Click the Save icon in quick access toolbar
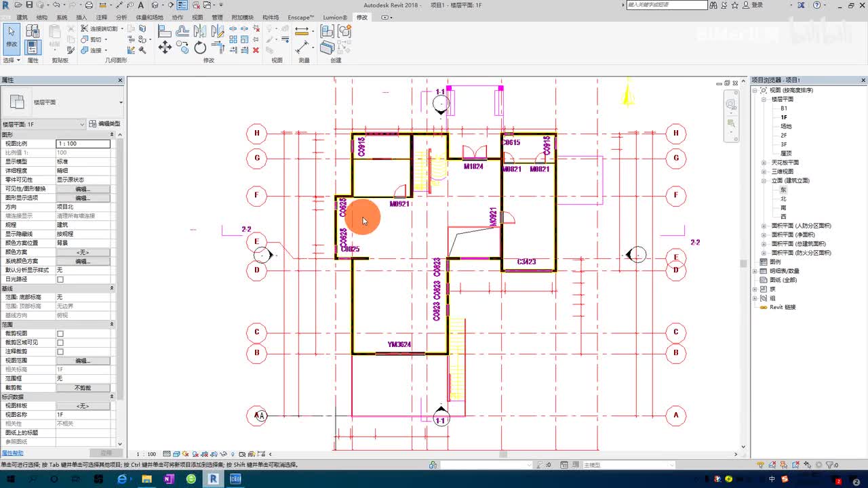This screenshot has width=868, height=488. coord(29,5)
